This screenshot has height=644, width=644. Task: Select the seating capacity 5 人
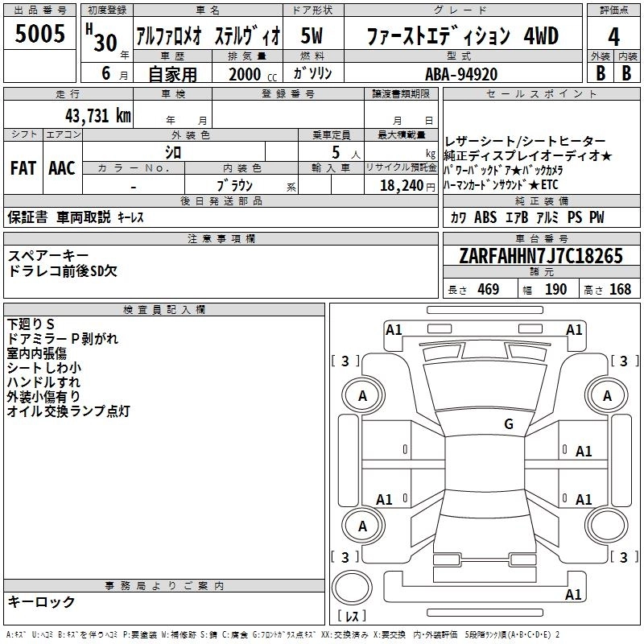point(346,152)
